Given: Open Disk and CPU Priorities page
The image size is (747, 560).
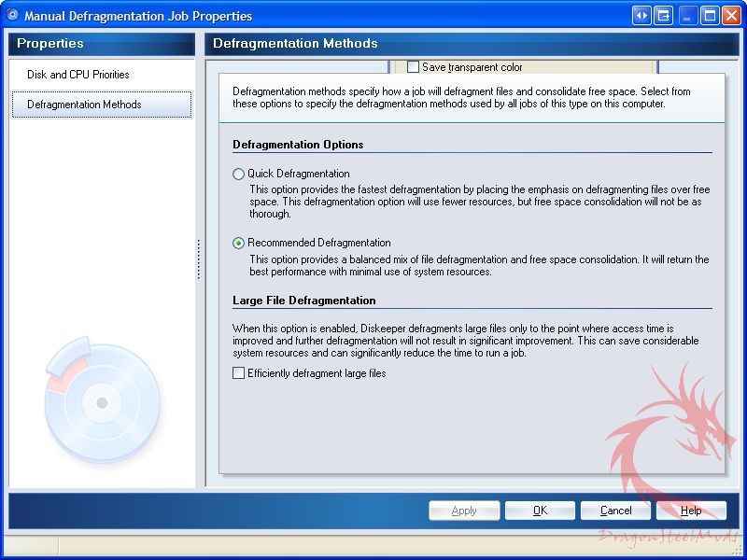Looking at the screenshot, I should pyautogui.click(x=78, y=75).
